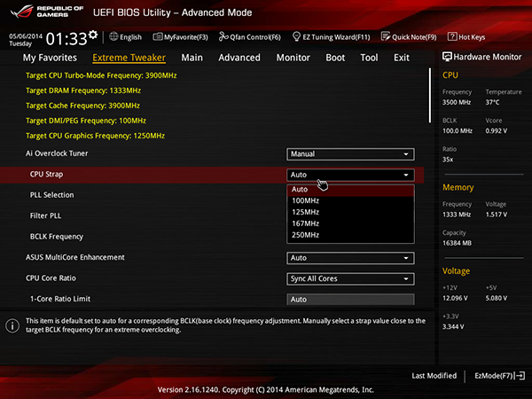Click the 05/06/2014 date text
This screenshot has width=532, height=399.
(x=26, y=36)
